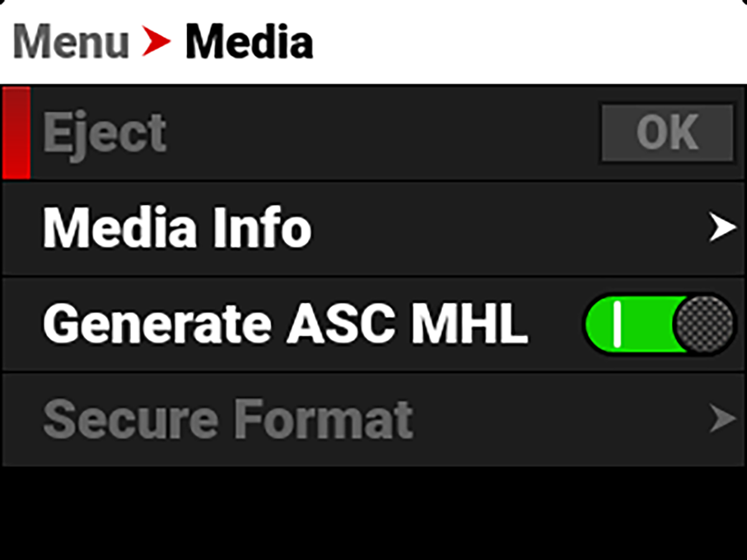Click the red breadcrumb arrow icon
The image size is (747, 560).
[156, 42]
